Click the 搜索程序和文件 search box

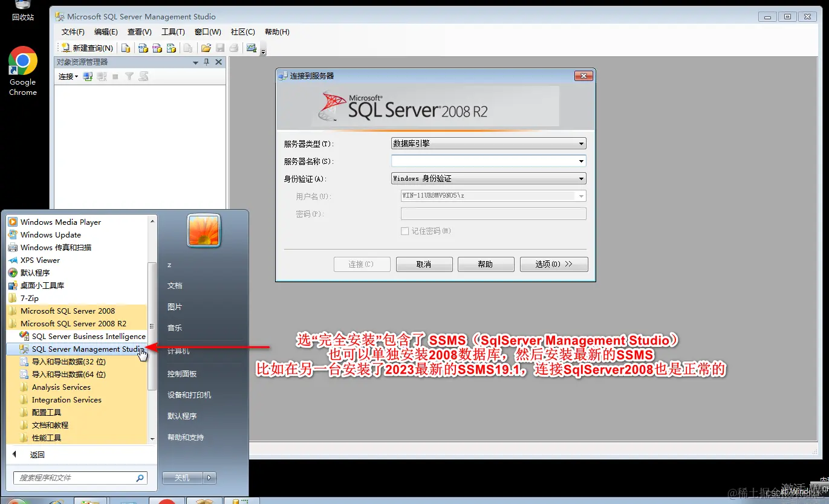click(x=80, y=478)
